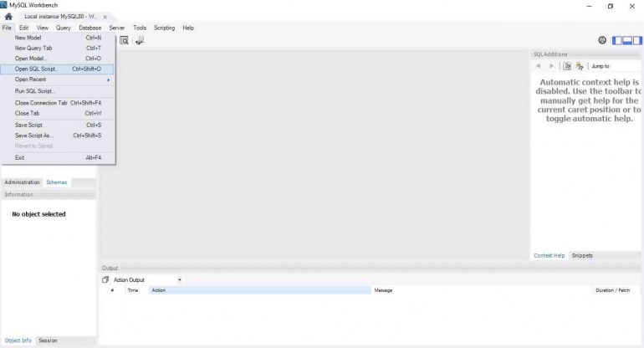Click the reconnect to DBMS toolbar icon
644x348 pixels.
point(140,40)
